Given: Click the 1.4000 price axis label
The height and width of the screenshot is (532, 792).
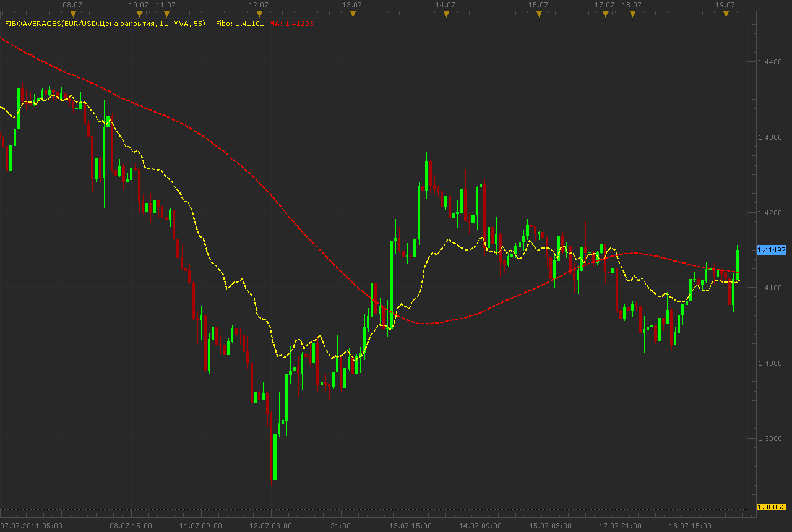Looking at the screenshot, I should 770,363.
